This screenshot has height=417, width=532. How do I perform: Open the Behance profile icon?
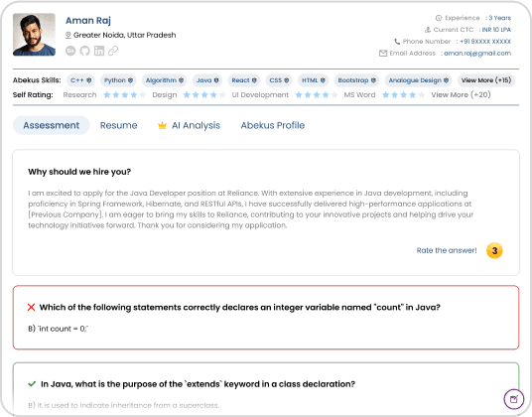[70, 51]
